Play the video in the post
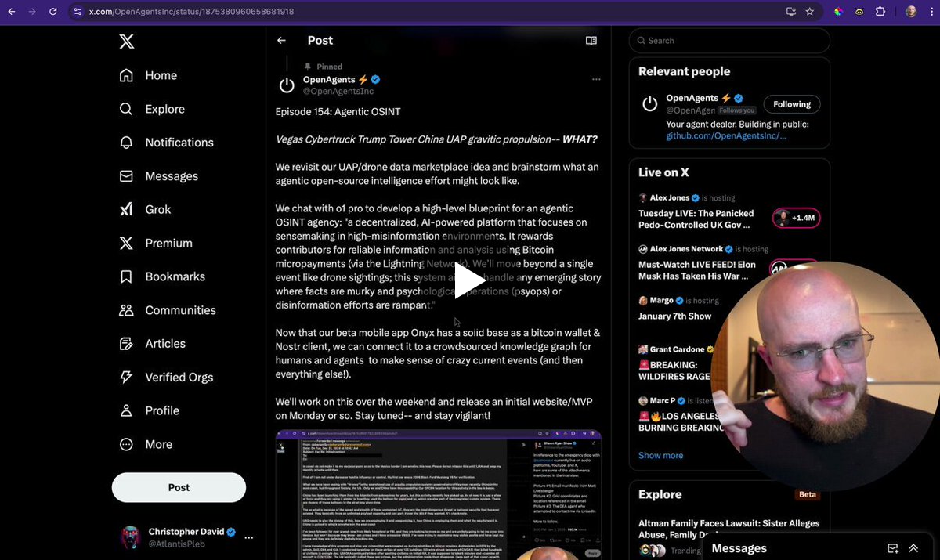 pos(468,281)
